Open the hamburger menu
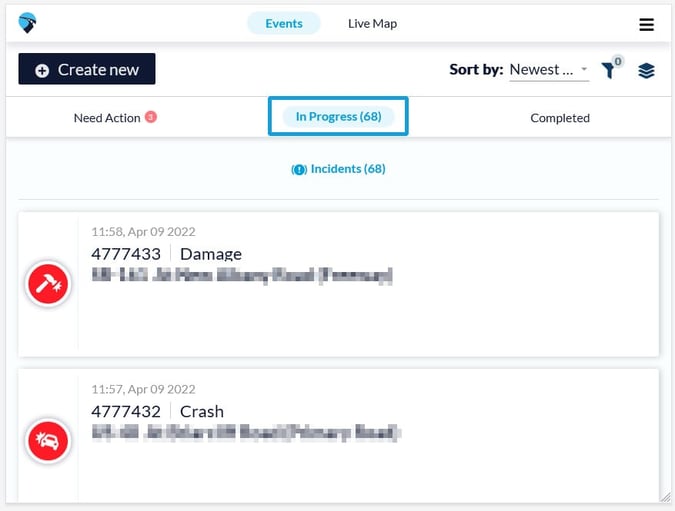 pyautogui.click(x=646, y=24)
